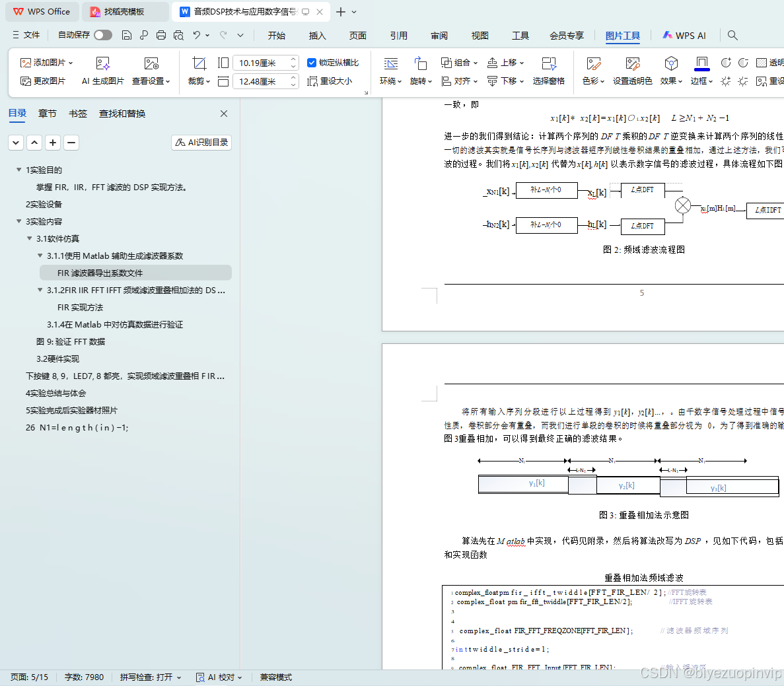Open a new tab with plus button
This screenshot has width=784, height=686.
point(341,11)
